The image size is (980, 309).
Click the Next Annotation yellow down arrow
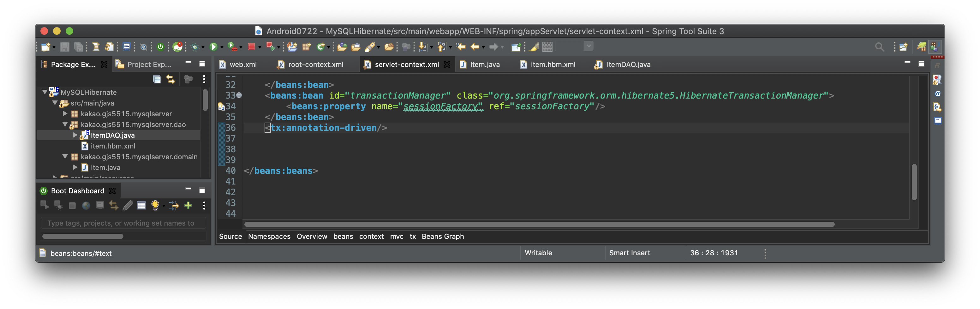click(423, 47)
